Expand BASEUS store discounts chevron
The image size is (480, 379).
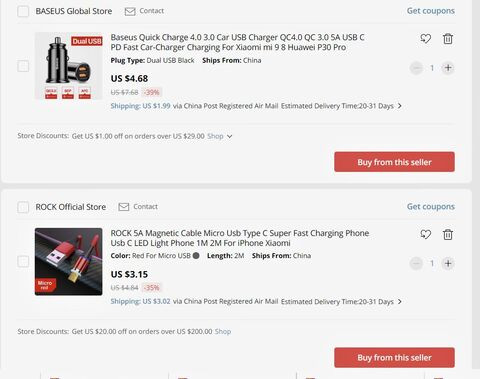(229, 136)
